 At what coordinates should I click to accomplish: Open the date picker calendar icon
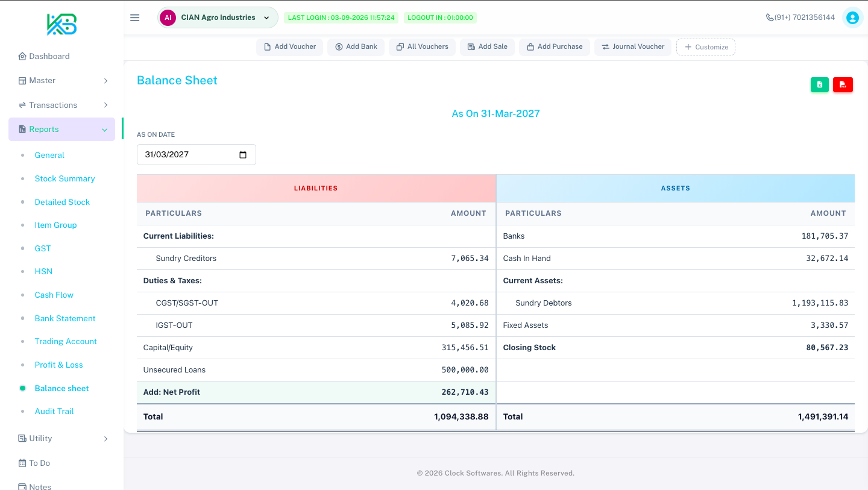pos(243,155)
